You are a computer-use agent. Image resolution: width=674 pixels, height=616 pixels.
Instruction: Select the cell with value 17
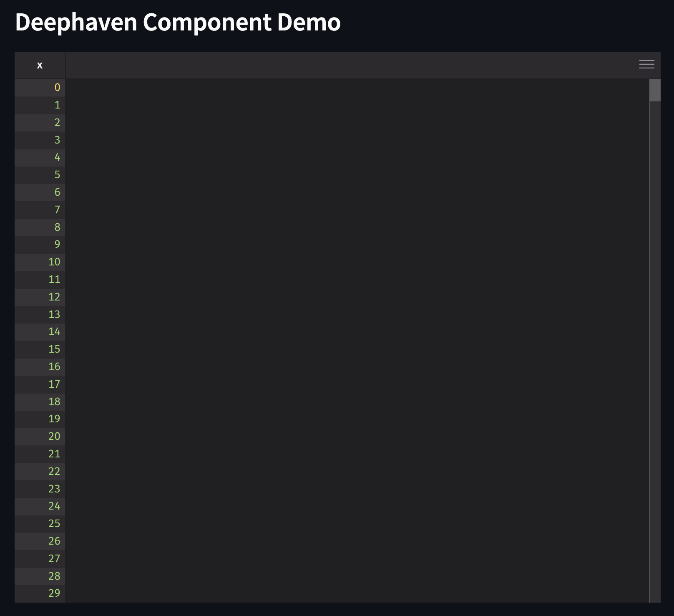(40, 384)
